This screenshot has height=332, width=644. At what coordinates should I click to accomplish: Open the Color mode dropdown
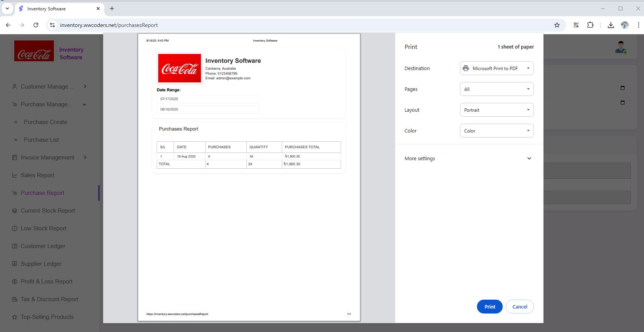[497, 131]
